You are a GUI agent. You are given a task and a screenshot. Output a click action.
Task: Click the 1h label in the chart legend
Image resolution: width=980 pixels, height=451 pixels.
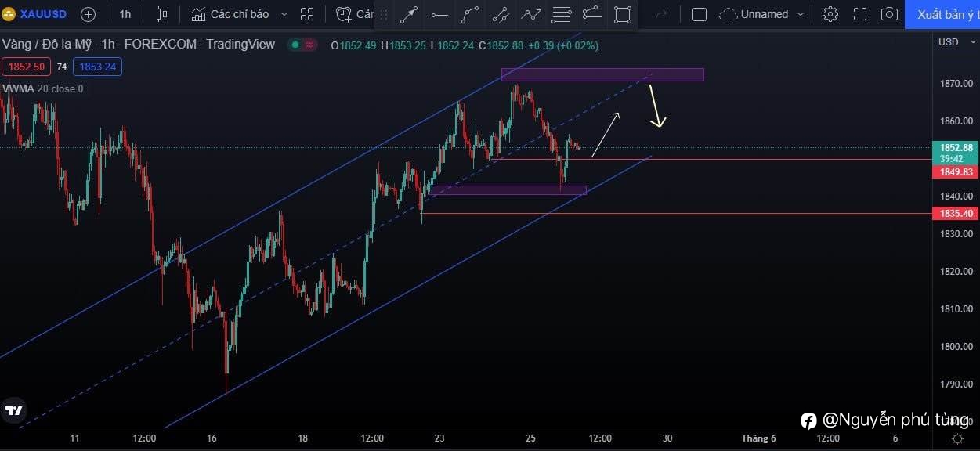click(108, 45)
